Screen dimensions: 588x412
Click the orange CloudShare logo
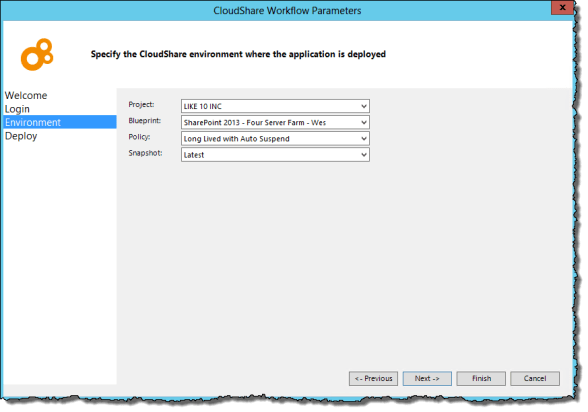tap(37, 55)
